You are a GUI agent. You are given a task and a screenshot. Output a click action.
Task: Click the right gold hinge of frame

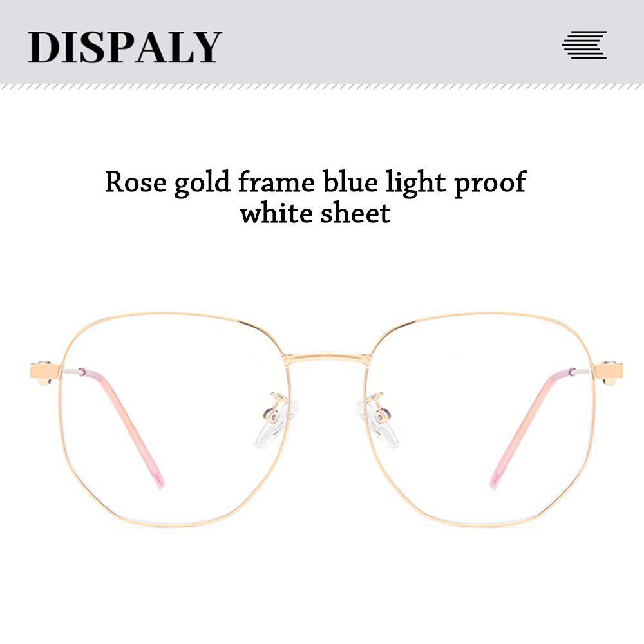(609, 372)
